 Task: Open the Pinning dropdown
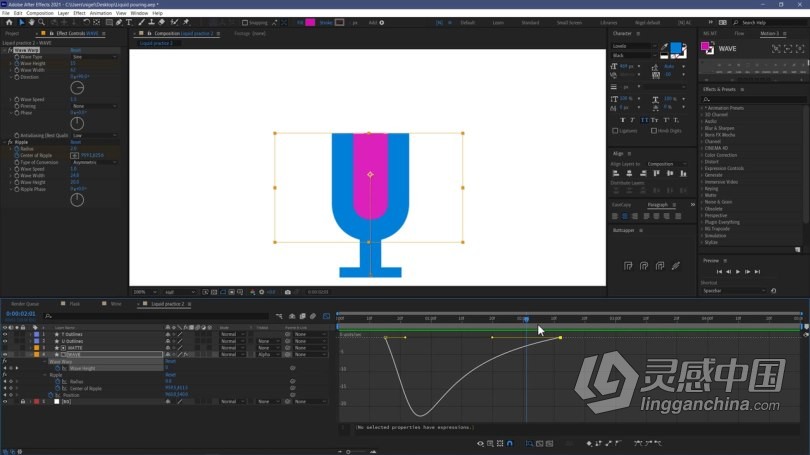94,106
